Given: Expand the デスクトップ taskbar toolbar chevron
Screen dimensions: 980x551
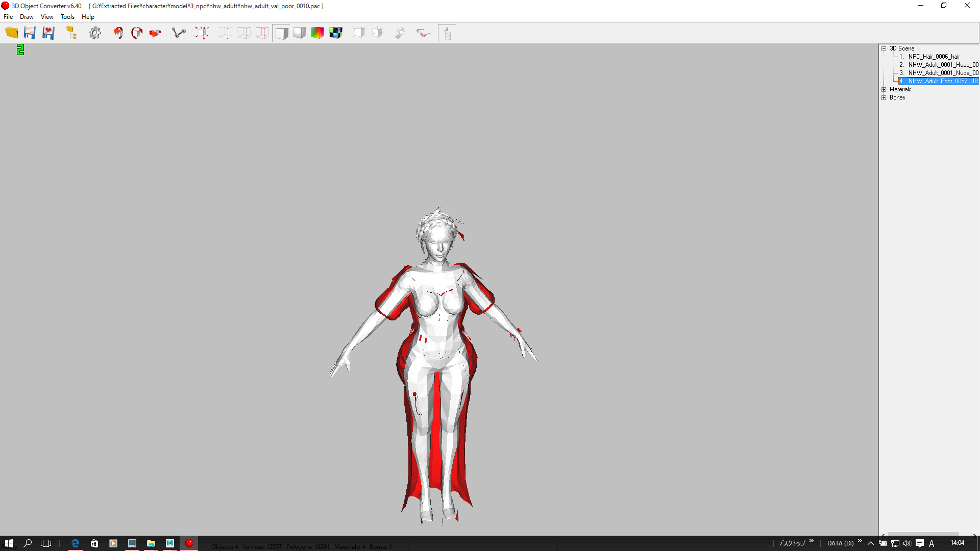Looking at the screenshot, I should [x=812, y=541].
